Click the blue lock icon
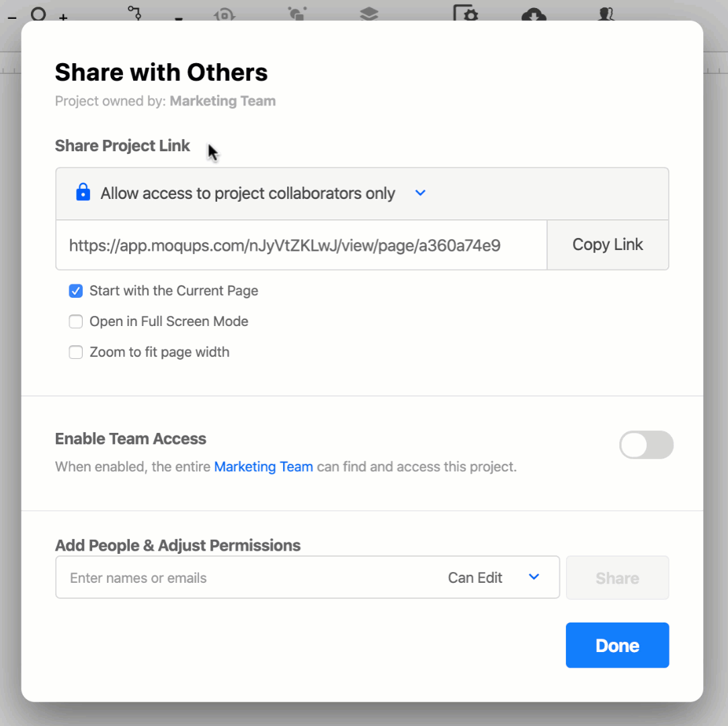The width and height of the screenshot is (728, 726). point(83,193)
